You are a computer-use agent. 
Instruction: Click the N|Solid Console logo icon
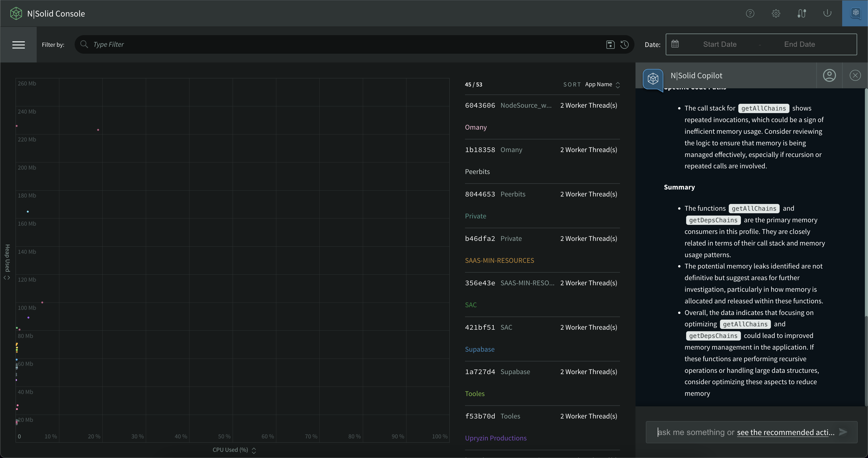[16, 13]
